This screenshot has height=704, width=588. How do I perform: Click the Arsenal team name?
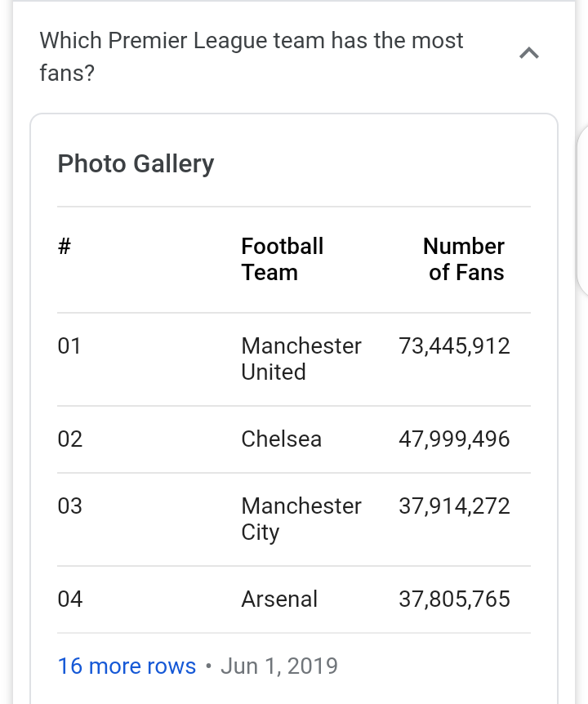pyautogui.click(x=279, y=599)
